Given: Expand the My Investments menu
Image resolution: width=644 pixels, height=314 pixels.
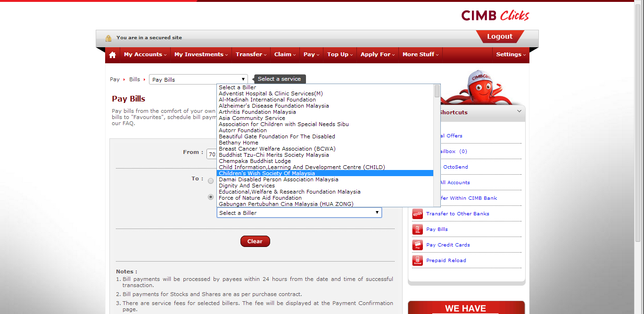Looking at the screenshot, I should click(201, 55).
